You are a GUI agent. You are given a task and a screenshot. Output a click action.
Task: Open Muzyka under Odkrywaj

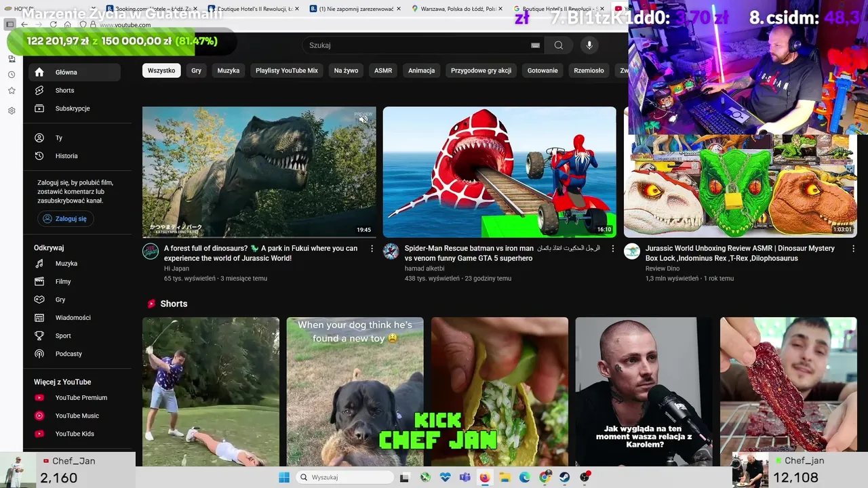[75, 264]
